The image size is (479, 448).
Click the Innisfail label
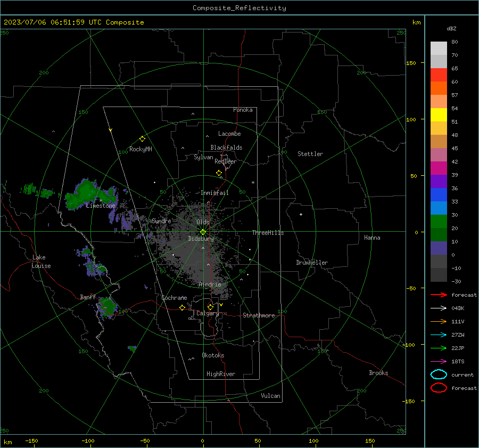(x=214, y=193)
